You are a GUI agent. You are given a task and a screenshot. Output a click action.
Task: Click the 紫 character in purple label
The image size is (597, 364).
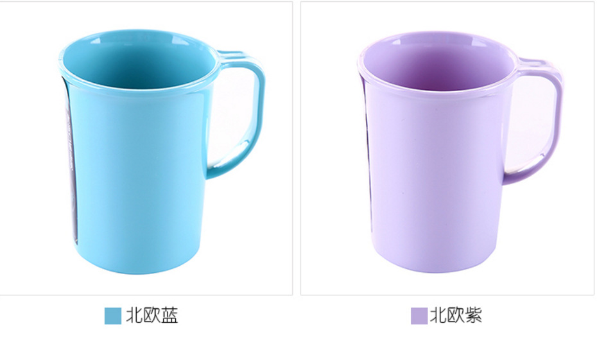click(x=473, y=316)
